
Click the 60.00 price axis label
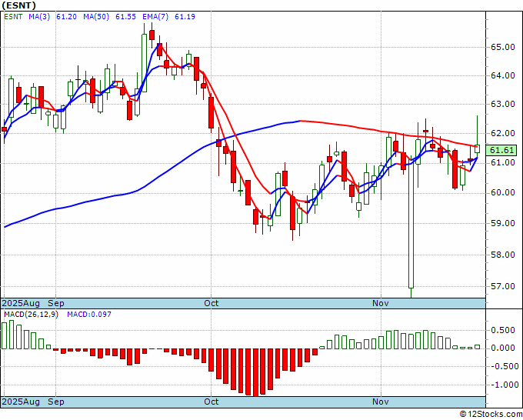[503, 193]
